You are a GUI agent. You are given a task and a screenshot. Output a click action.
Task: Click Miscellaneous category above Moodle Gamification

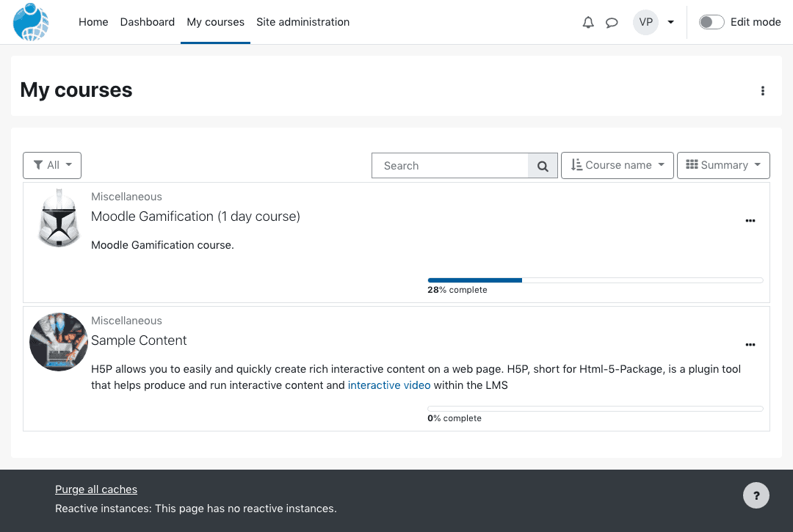pos(126,197)
